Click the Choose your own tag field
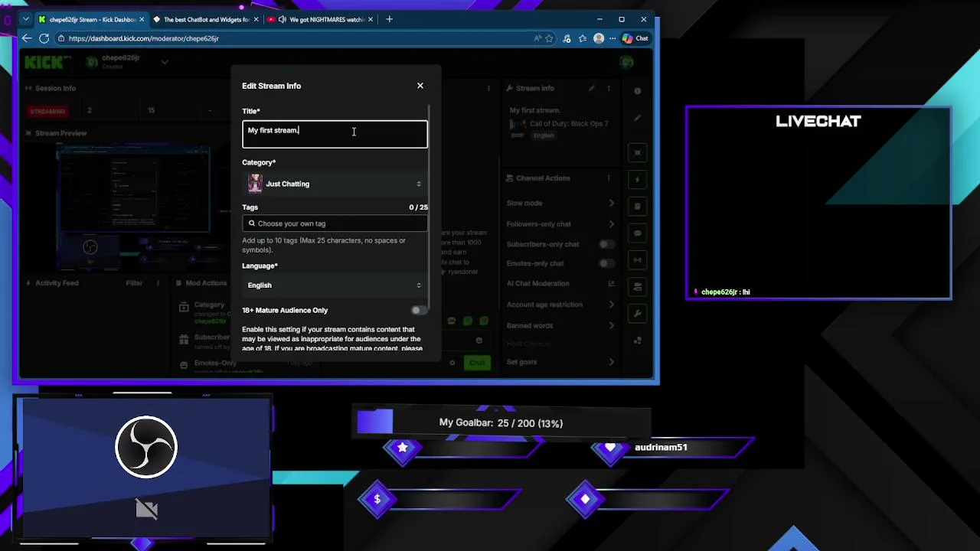Screen dimensions: 980x551 pos(335,223)
